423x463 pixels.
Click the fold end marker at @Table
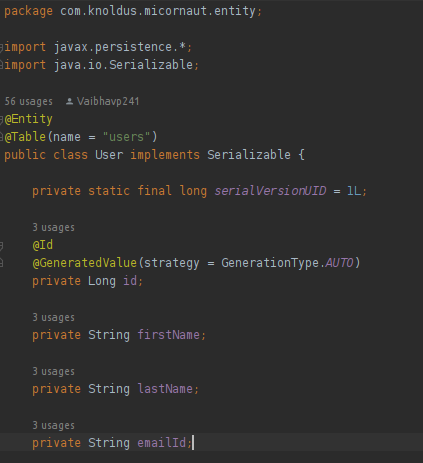point(2,137)
